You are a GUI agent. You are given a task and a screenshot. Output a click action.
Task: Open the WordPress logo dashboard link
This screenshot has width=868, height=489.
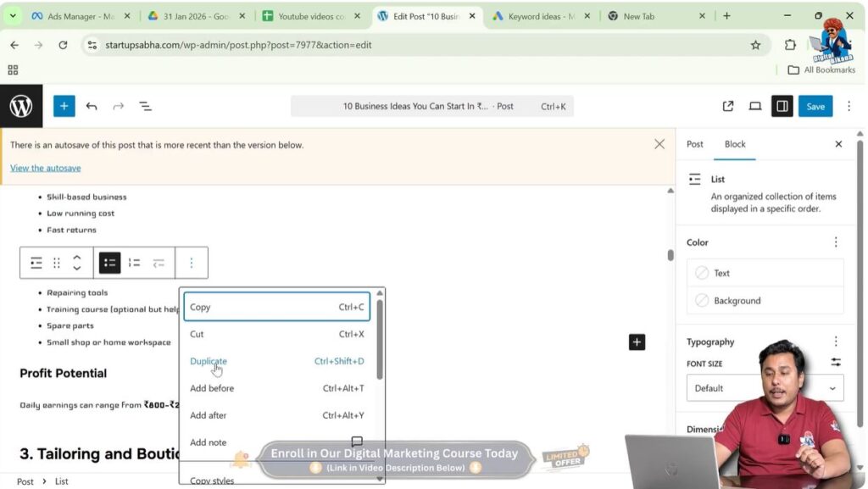click(21, 106)
